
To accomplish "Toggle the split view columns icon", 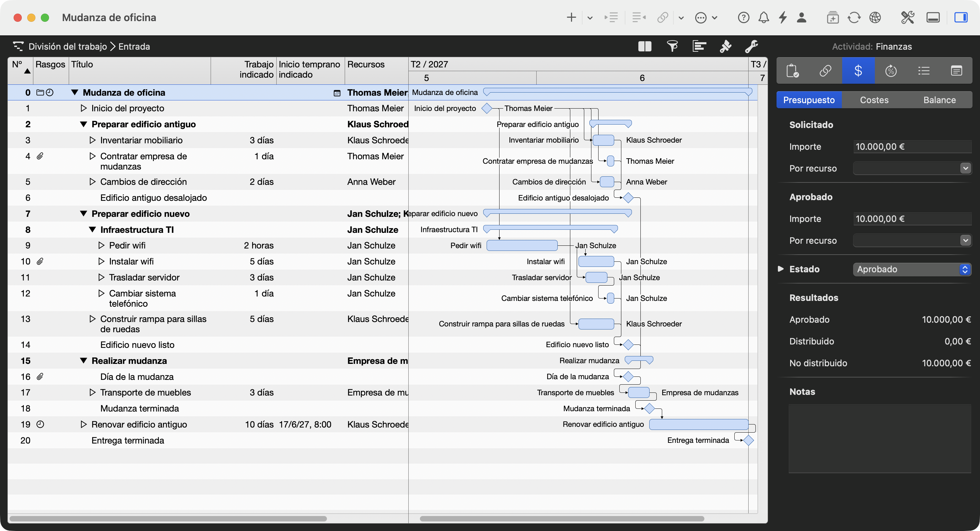I will (x=645, y=46).
